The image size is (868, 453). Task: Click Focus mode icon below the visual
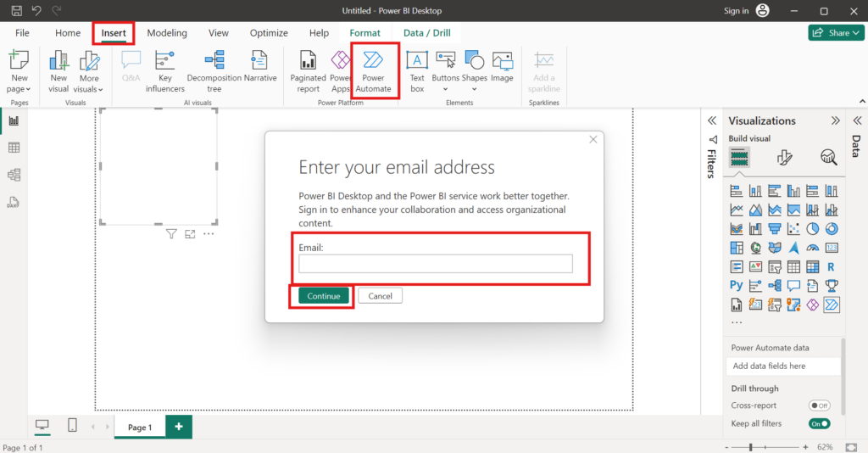pyautogui.click(x=190, y=234)
